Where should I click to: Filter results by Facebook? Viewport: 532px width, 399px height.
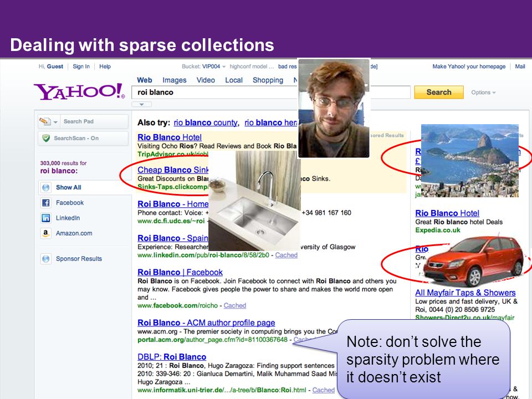click(x=70, y=203)
